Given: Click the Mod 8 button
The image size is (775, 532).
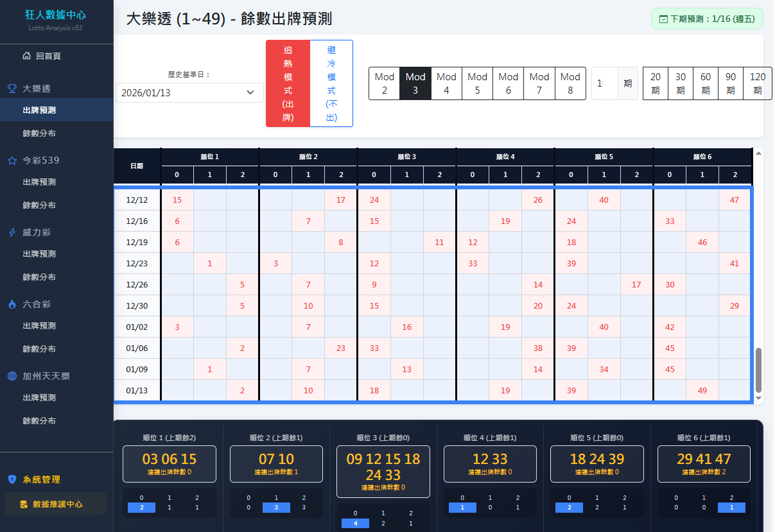Looking at the screenshot, I should [570, 83].
